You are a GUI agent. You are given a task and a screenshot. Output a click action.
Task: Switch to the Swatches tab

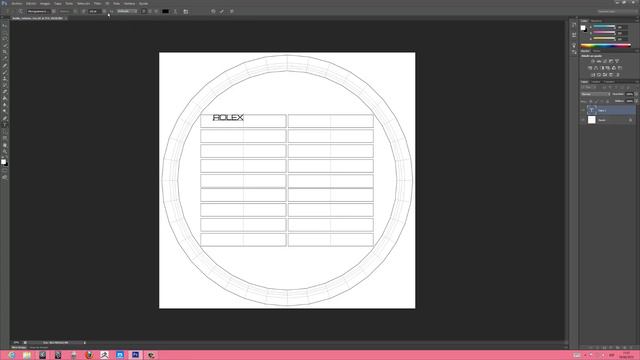click(596, 20)
